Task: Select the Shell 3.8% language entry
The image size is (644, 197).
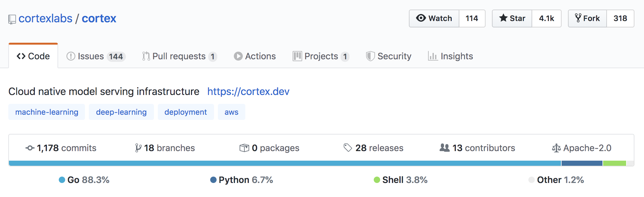Action: tap(401, 180)
